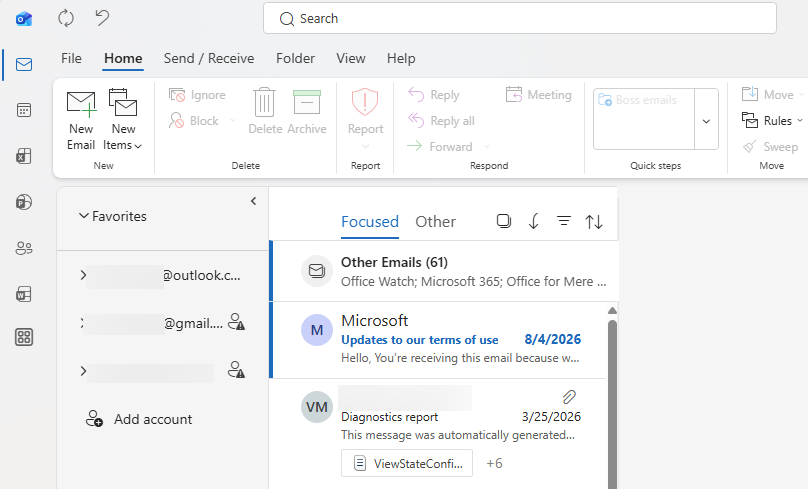Create a New Email

[81, 121]
